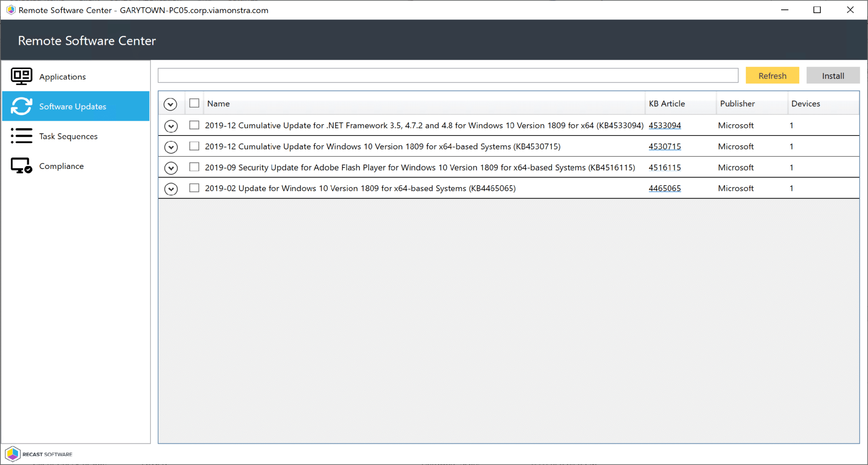Click the Recast Software logo at bottom
Image resolution: width=868 pixels, height=465 pixels.
(x=39, y=454)
